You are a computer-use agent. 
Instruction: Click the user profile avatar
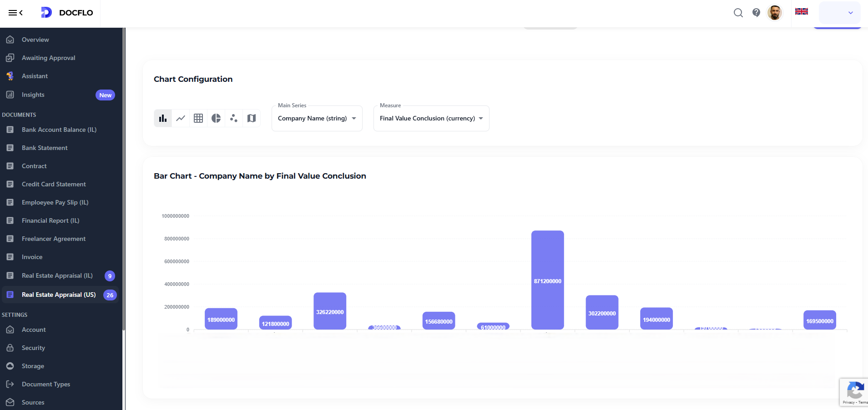[775, 13]
